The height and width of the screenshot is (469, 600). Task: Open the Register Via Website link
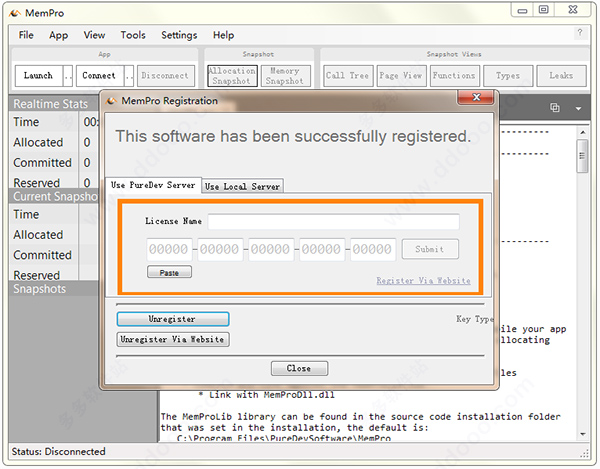click(423, 281)
